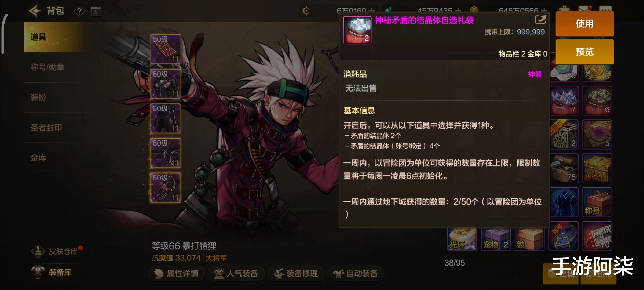Click the 预览 preview button
The image size is (644, 290).
(585, 52)
